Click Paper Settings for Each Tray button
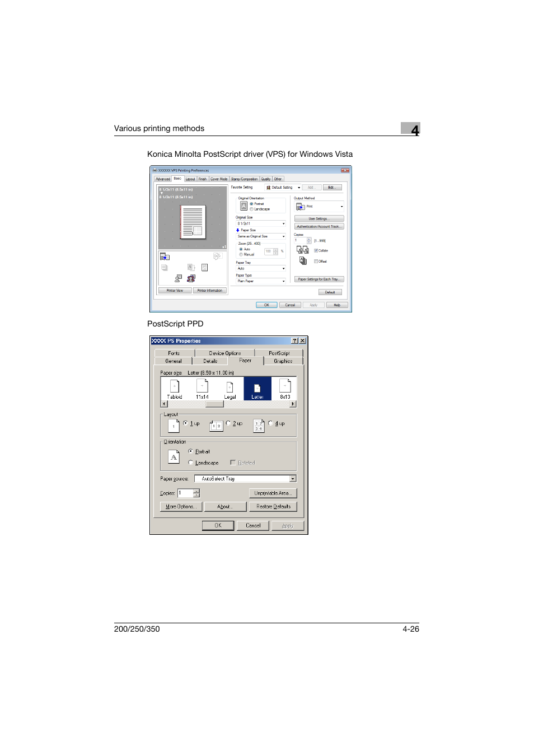This screenshot has width=534, height=756. pos(319,279)
